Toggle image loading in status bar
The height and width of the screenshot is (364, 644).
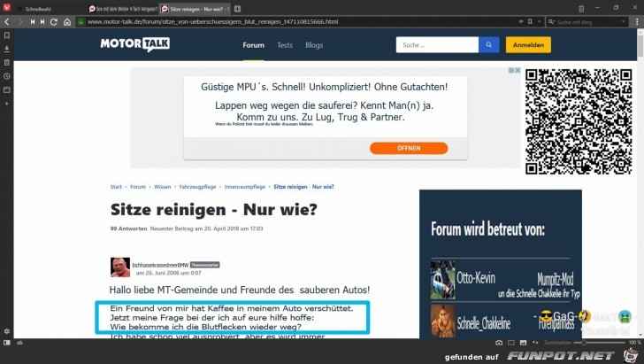(523, 342)
